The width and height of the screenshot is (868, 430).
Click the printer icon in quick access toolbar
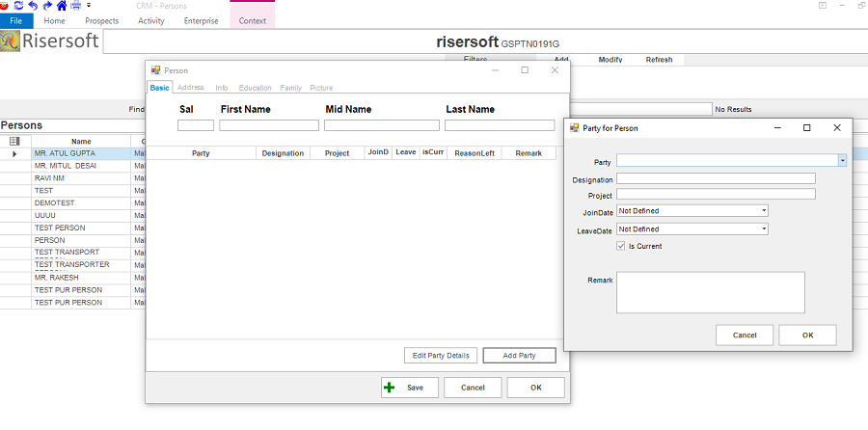[x=76, y=5]
